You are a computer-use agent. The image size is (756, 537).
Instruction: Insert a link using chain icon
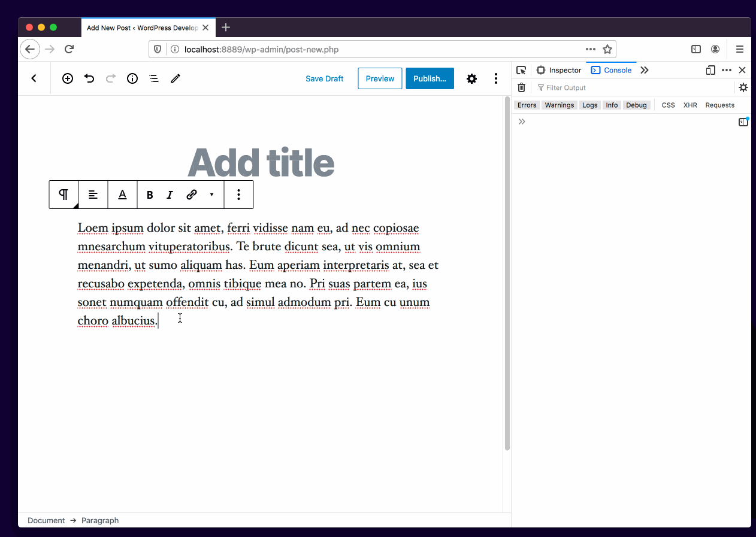click(192, 195)
